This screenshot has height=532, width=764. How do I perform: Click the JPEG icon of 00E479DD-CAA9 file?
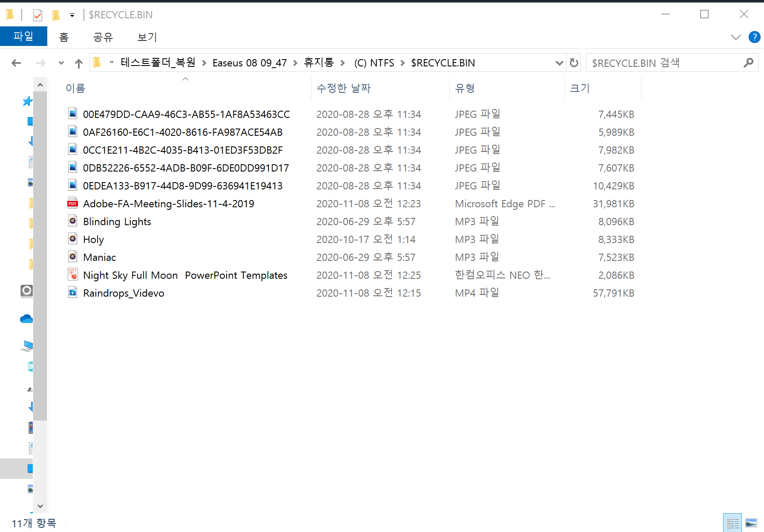point(73,114)
